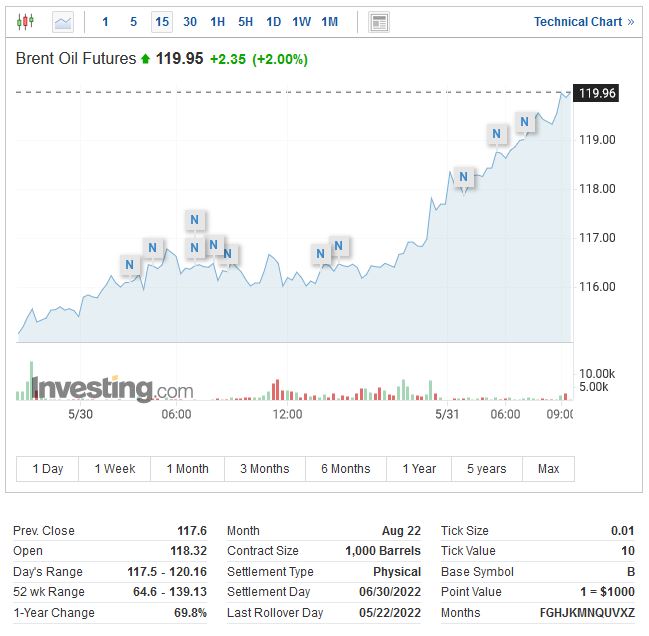Click the Brent Oil Futures title
Viewport: 649px width, 636px height.
[x=76, y=59]
